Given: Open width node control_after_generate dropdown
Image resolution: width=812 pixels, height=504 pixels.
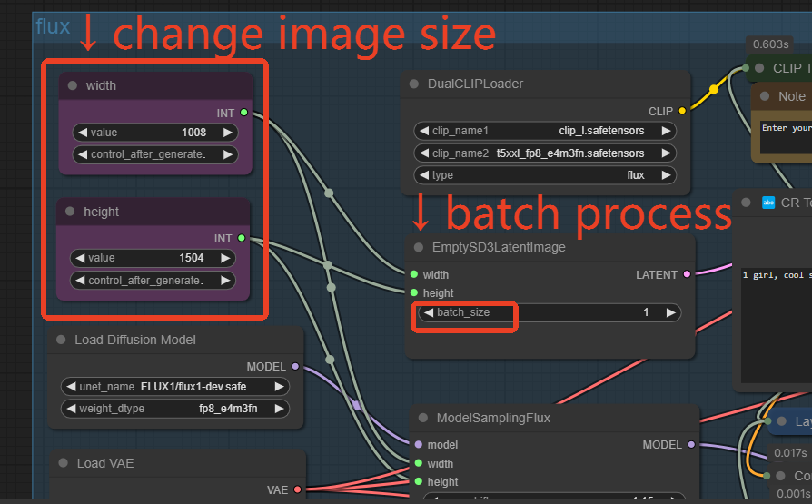Looking at the screenshot, I should click(x=155, y=154).
